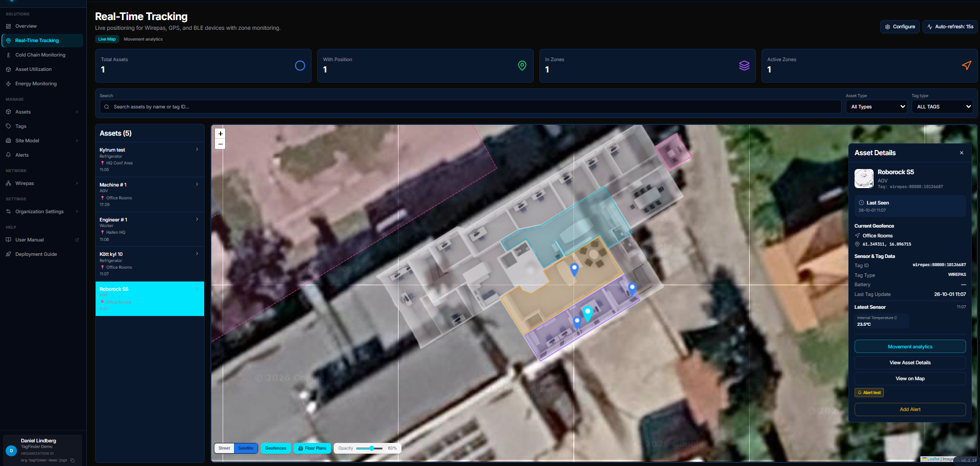Screen dimensions: 980x466
Task: Expand the Wirepas menu chevron
Action: click(77, 183)
